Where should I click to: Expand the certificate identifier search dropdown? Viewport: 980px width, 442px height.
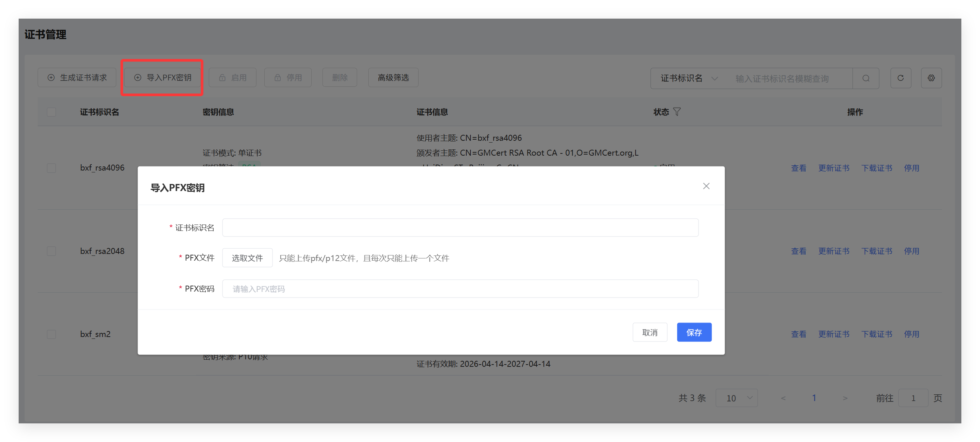tap(688, 78)
